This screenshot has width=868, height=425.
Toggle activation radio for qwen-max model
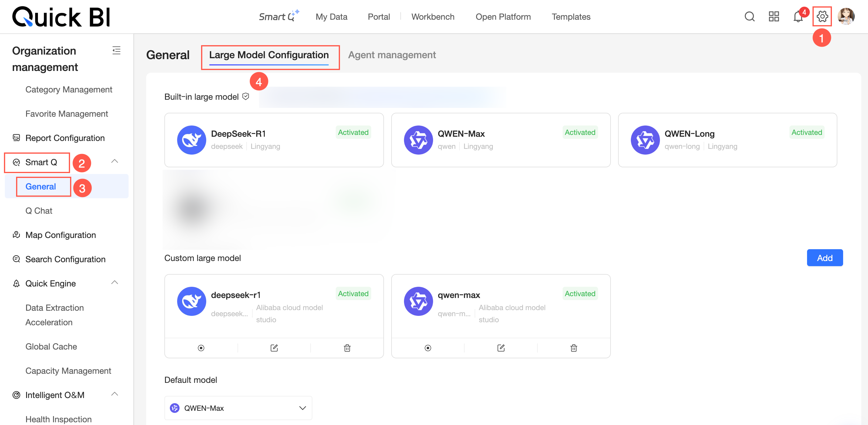coord(428,348)
